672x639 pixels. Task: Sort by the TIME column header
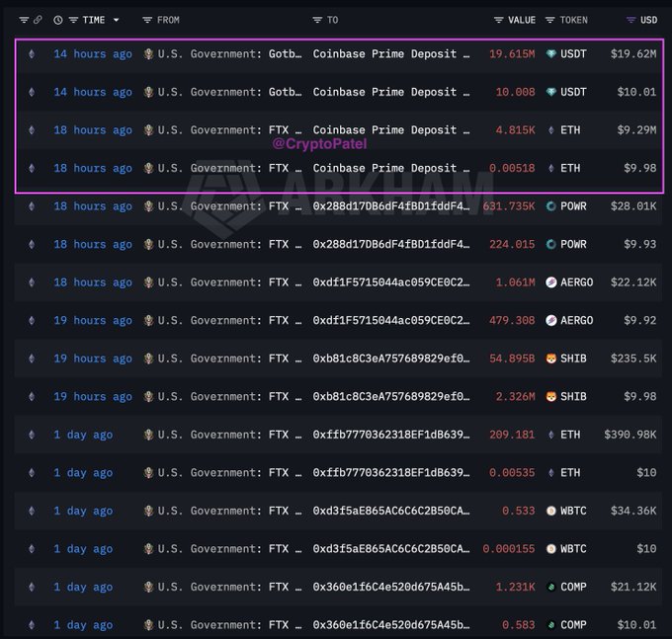click(94, 20)
